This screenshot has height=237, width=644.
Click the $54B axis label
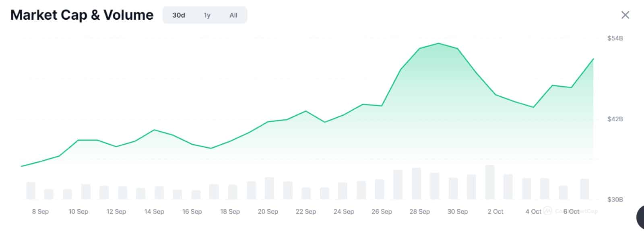[615, 39]
